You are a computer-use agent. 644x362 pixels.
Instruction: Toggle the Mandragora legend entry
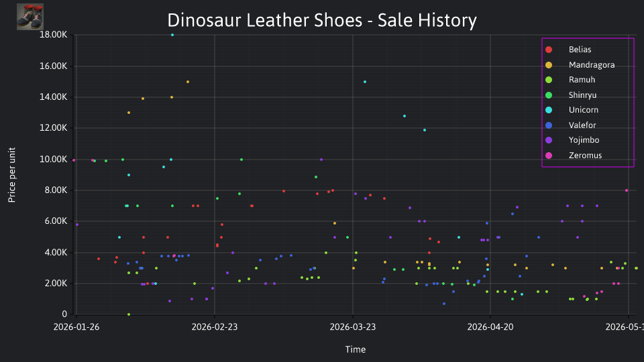(580, 65)
